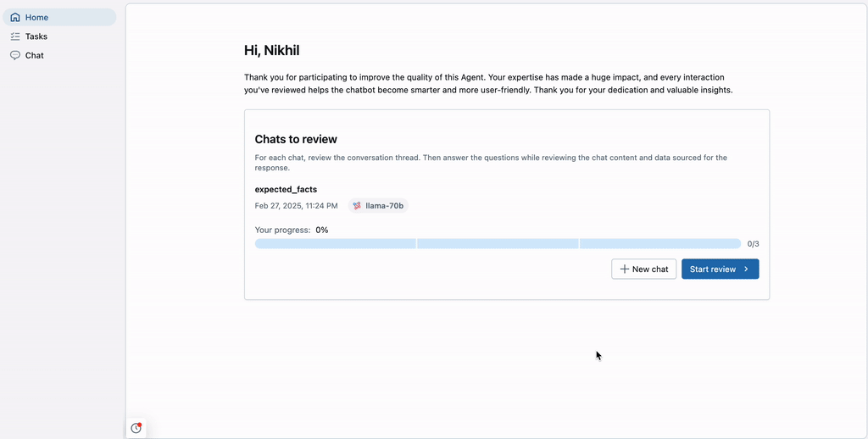Viewport: 868px width, 439px height.
Task: Click the Chat speech bubble icon
Action: coord(15,55)
